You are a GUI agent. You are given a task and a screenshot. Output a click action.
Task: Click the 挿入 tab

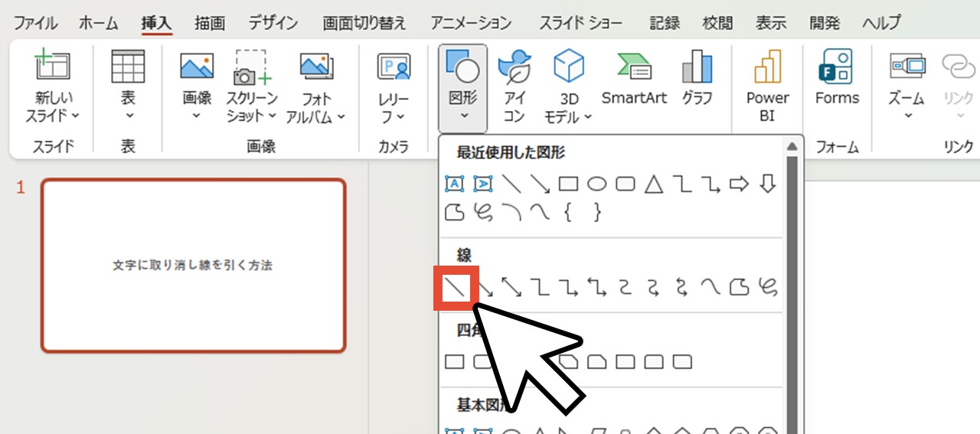coord(157,23)
